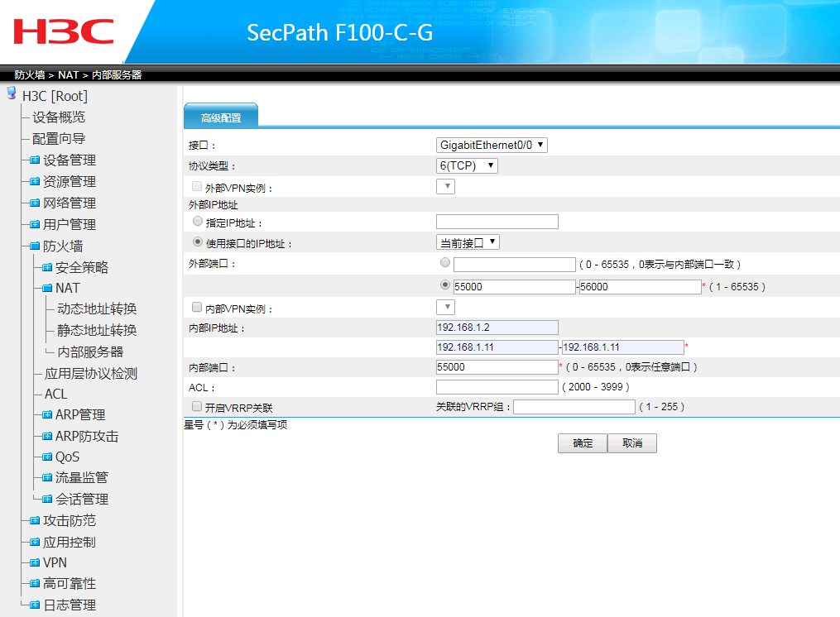This screenshot has height=617, width=840.
Task: Tick the 外部VPN实例 checkbox
Action: coord(197,186)
